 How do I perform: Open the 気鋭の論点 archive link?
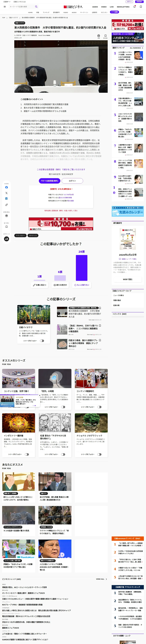point(117,300)
